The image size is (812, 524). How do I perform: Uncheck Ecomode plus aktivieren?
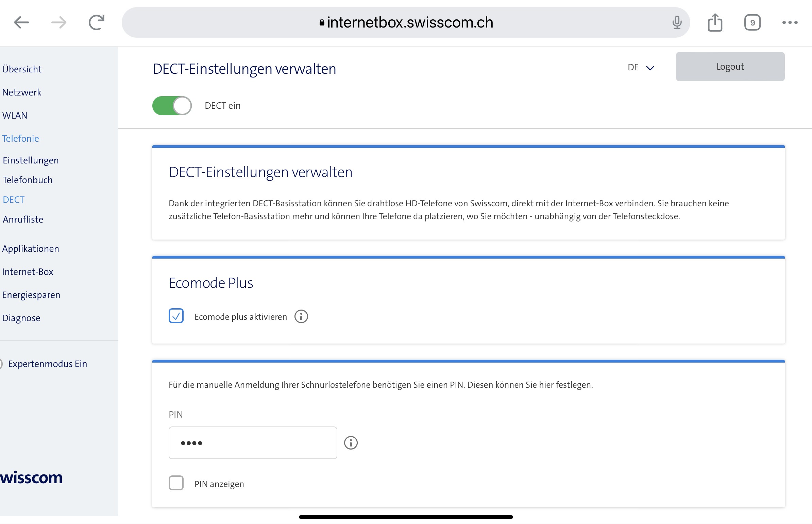(176, 316)
